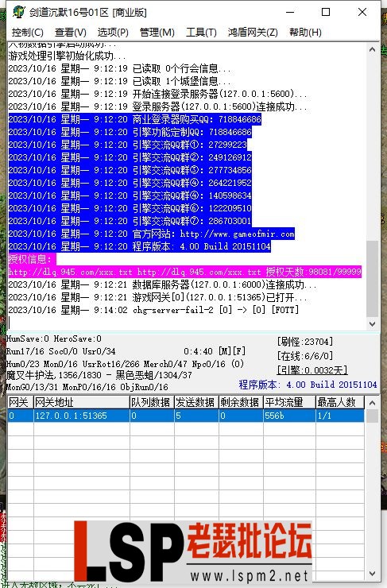The height and width of the screenshot is (588, 387).
Task: Click the 队列数据 column header
Action: coord(152,402)
